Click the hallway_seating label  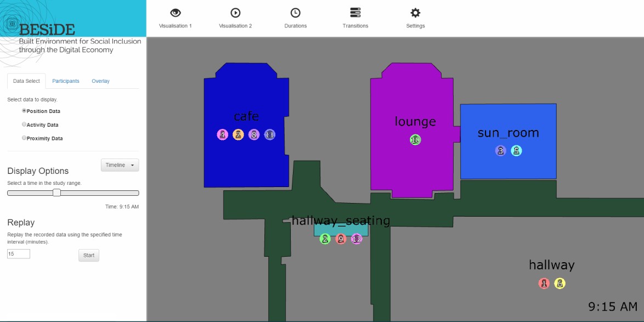coord(341,221)
